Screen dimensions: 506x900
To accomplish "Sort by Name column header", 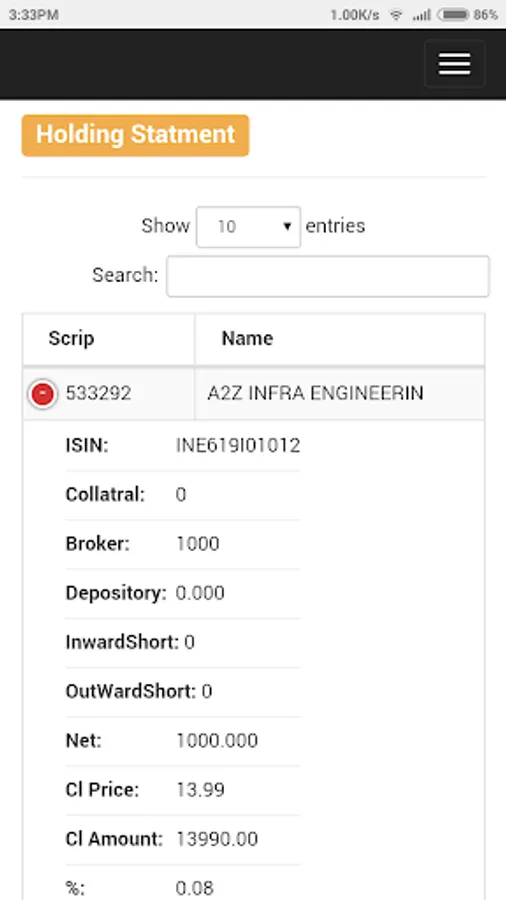I will click(x=340, y=339).
